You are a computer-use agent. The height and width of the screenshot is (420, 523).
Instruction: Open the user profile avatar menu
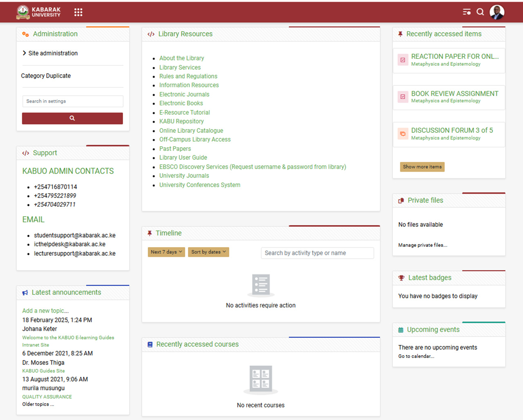pyautogui.click(x=497, y=12)
